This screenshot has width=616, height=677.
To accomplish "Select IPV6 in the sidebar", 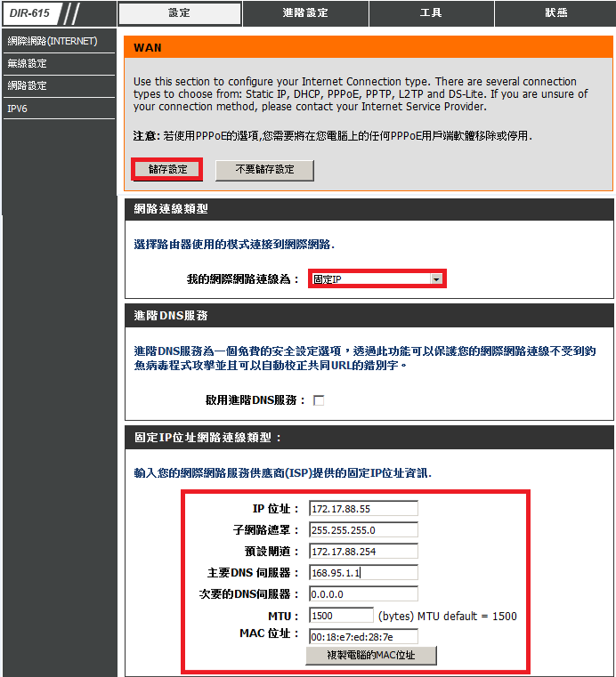I will [17, 109].
